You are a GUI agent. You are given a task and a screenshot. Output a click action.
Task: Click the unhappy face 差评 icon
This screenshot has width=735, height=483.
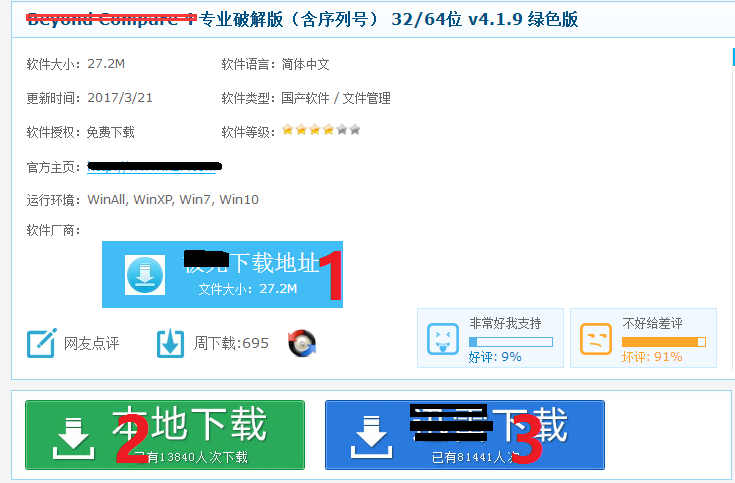596,339
